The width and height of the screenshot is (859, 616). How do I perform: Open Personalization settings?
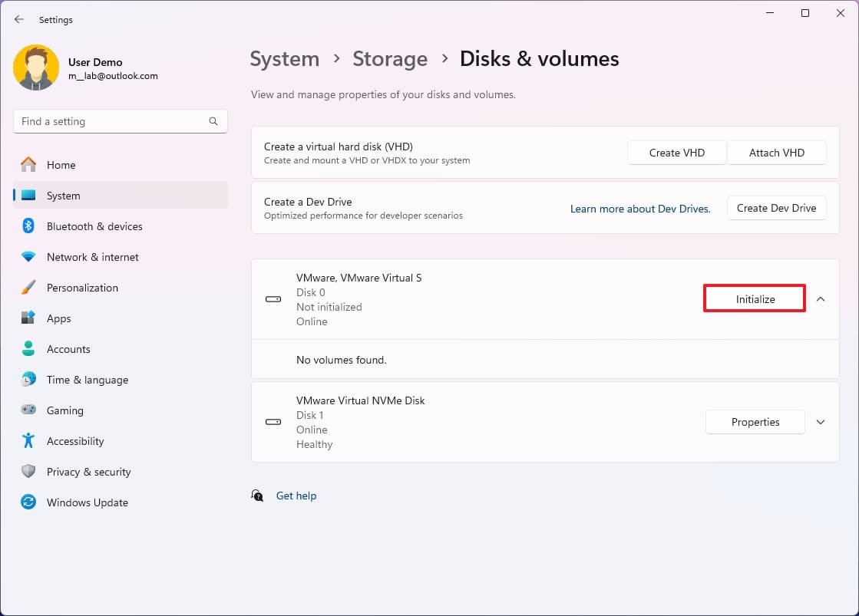121,288
